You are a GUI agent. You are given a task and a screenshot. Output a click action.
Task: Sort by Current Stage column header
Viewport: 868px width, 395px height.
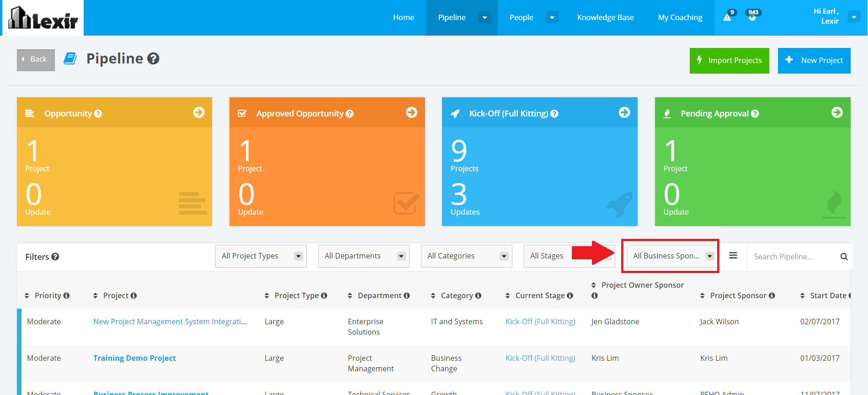click(539, 295)
